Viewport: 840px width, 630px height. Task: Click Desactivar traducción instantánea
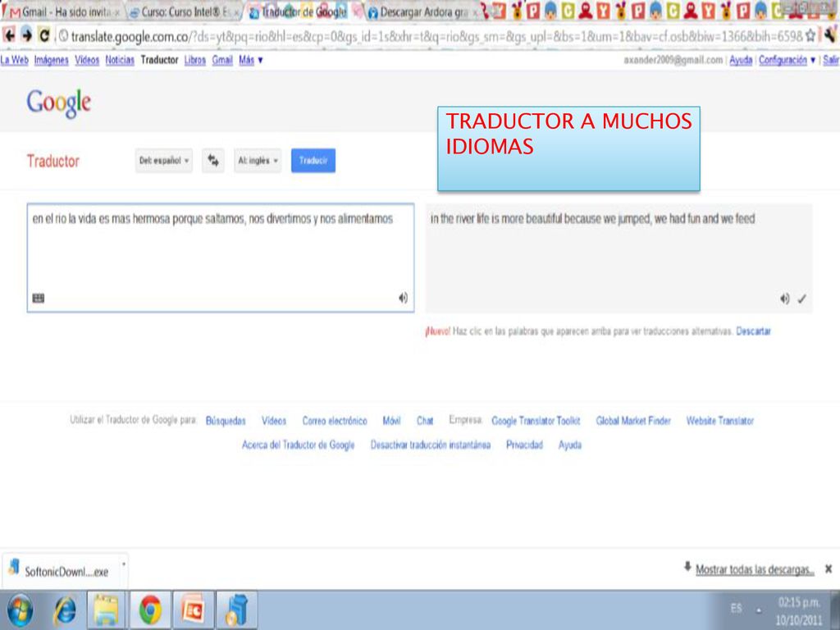tap(431, 445)
